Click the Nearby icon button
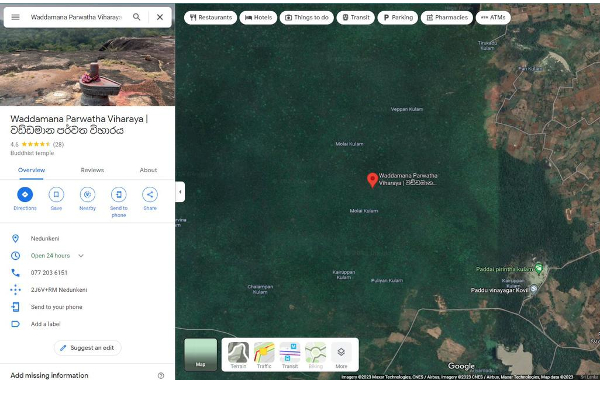This screenshot has height=400, width=600. (x=87, y=194)
